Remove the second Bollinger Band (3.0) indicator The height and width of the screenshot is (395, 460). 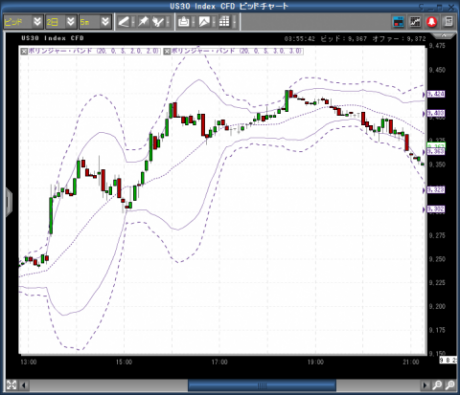tap(167, 51)
